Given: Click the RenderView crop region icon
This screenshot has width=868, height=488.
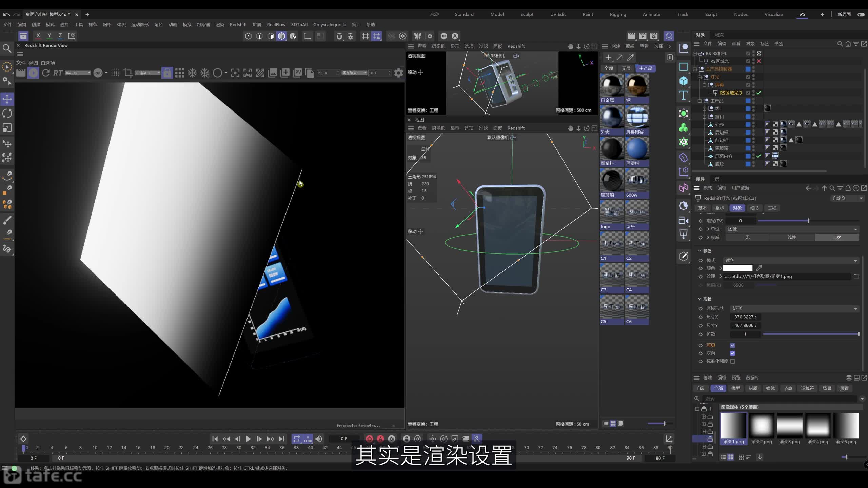Looking at the screenshot, I should pos(128,73).
